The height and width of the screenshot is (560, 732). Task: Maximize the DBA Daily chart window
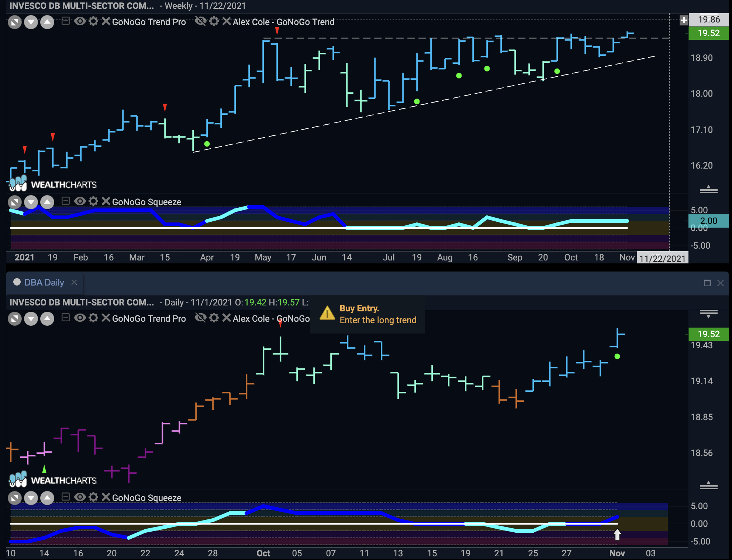tap(707, 283)
